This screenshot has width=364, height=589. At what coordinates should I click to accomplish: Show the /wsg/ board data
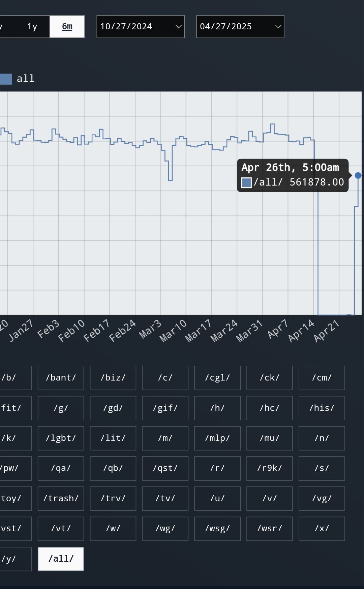click(x=217, y=528)
